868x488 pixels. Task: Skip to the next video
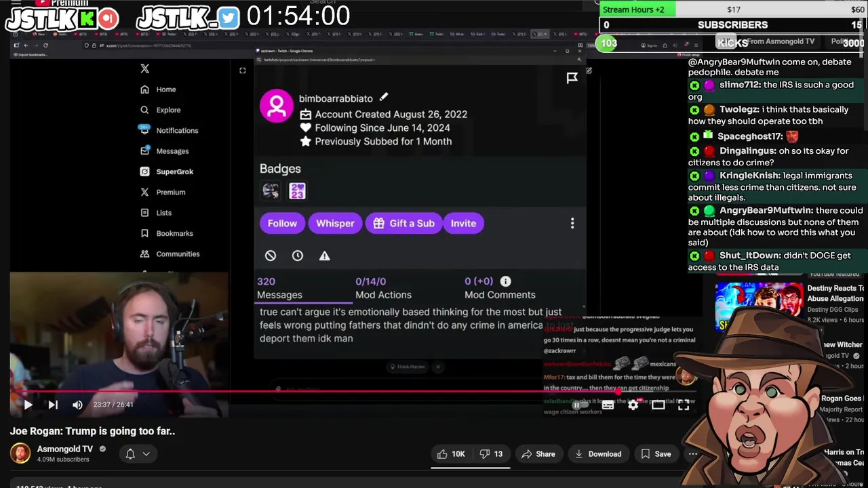click(53, 405)
